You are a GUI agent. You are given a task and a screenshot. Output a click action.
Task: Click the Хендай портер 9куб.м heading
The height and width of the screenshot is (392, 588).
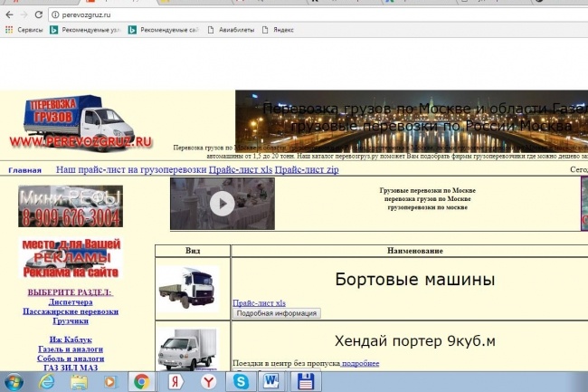tap(414, 341)
